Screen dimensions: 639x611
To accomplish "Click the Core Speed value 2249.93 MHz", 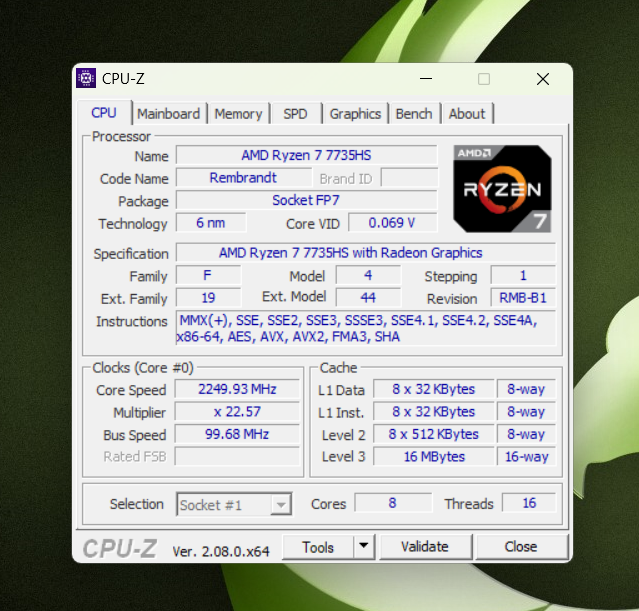I will pyautogui.click(x=237, y=389).
